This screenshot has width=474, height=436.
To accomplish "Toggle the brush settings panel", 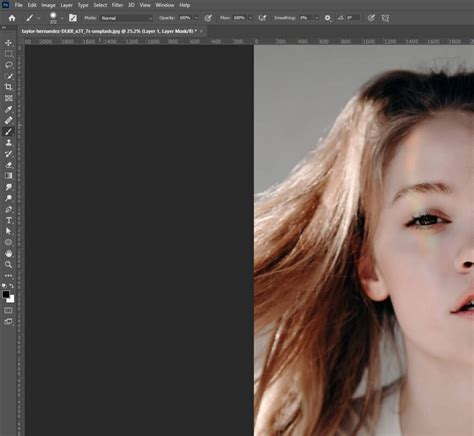I will (73, 18).
